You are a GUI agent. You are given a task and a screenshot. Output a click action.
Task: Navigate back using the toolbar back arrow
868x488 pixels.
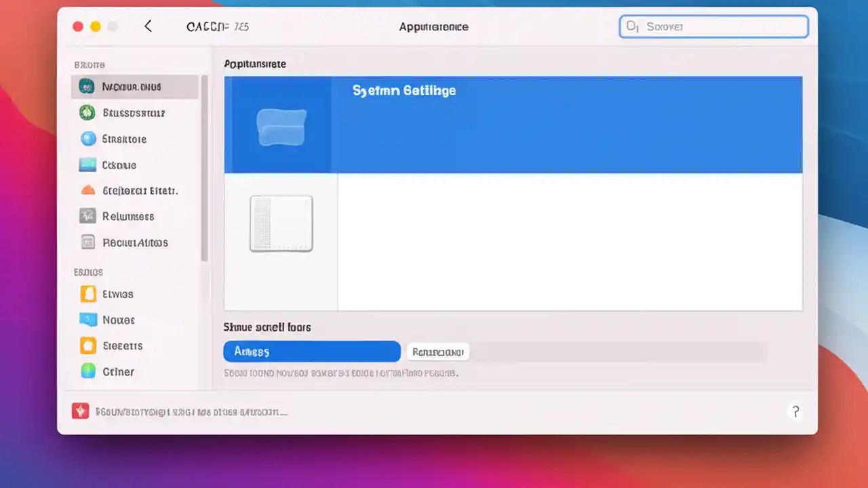coord(148,26)
